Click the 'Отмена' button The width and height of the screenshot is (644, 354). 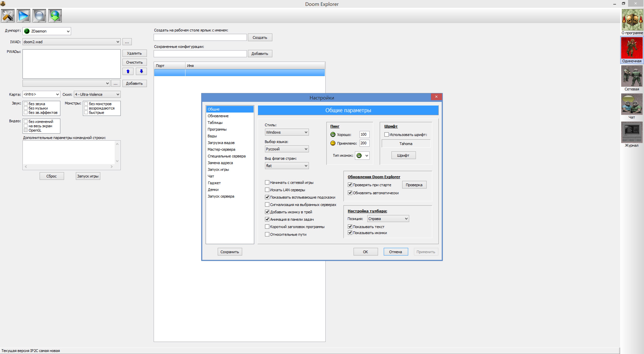(x=395, y=252)
